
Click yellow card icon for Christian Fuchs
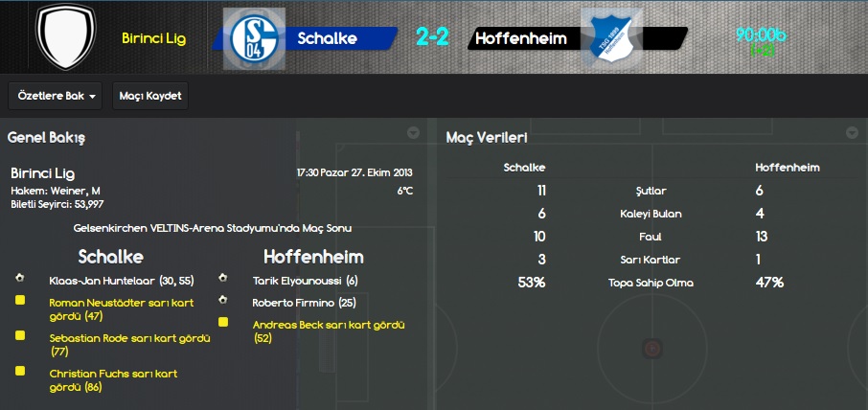point(20,371)
